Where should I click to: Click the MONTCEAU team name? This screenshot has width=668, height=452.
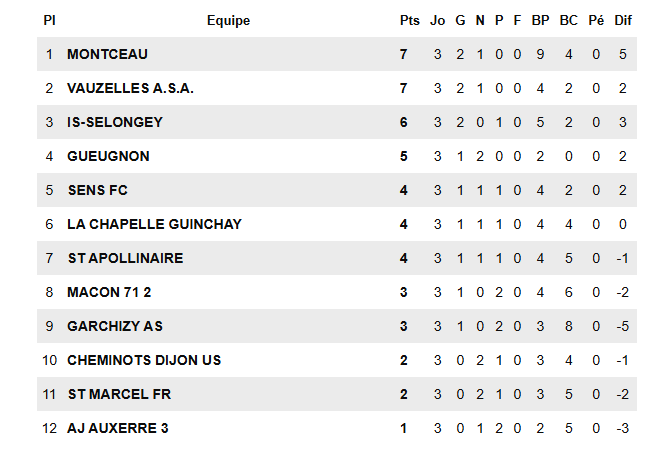click(x=107, y=54)
